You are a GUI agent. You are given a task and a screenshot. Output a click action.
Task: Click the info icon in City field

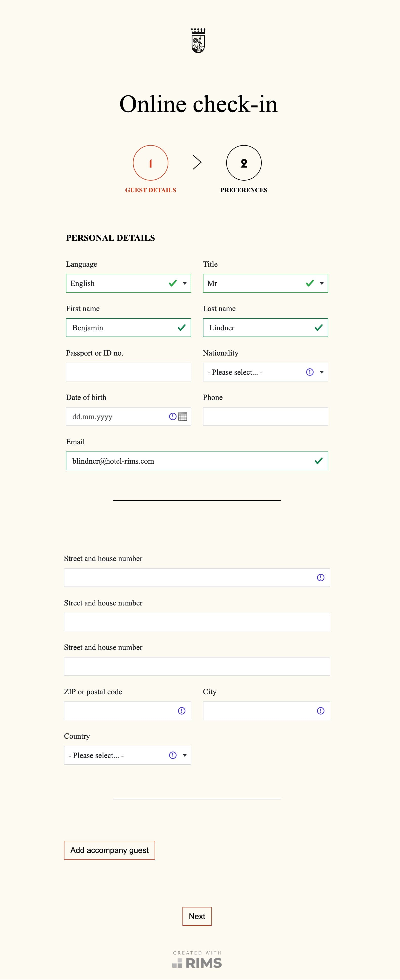pos(320,711)
